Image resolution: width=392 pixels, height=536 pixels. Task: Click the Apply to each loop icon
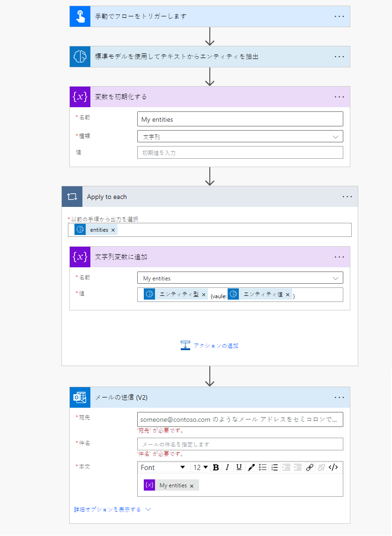click(72, 197)
